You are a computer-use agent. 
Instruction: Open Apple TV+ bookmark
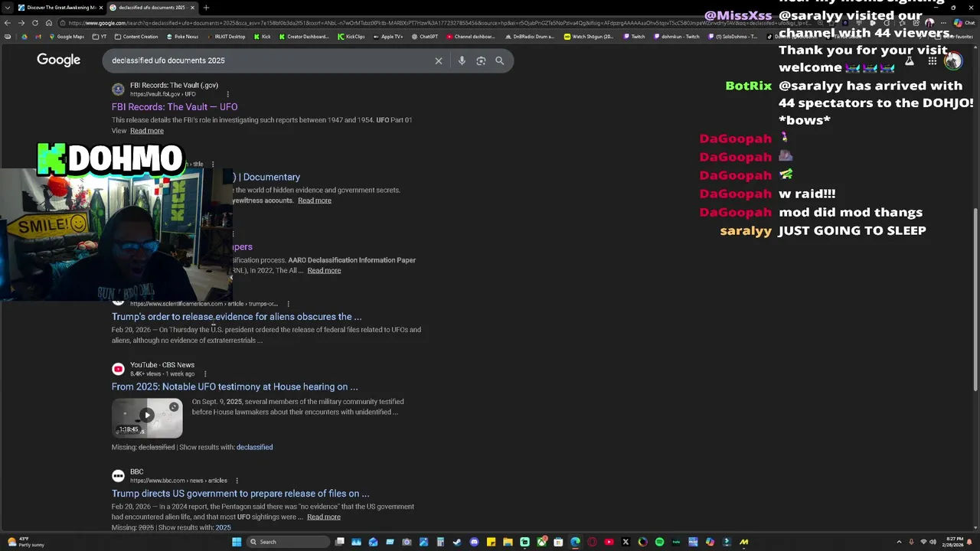[388, 37]
